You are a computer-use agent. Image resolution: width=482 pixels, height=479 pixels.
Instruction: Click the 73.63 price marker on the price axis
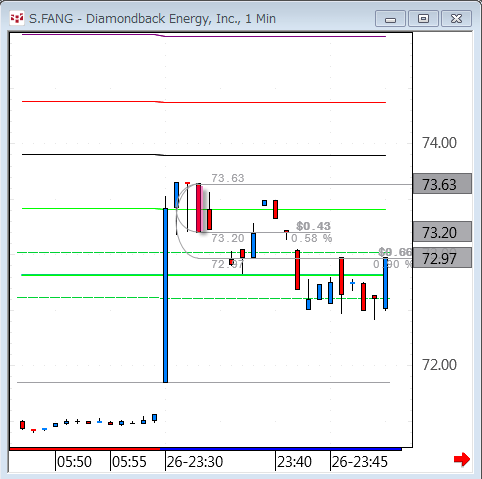442,184
